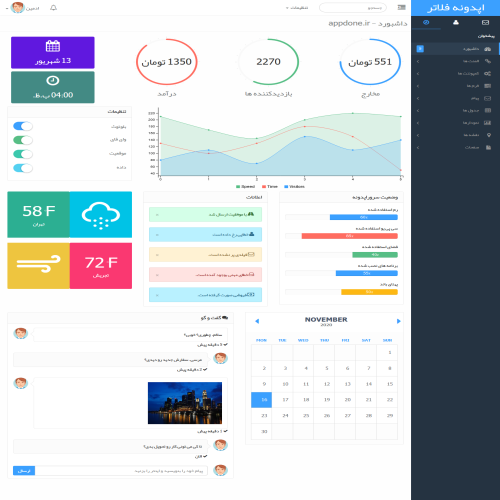
Task: Open the city night photo in chat
Action: pyautogui.click(x=185, y=403)
